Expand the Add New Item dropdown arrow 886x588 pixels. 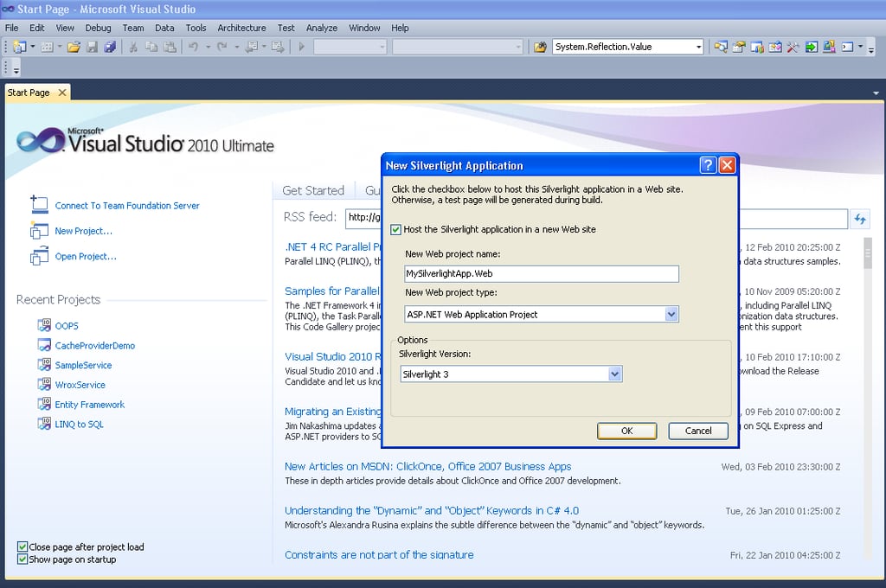click(x=60, y=47)
